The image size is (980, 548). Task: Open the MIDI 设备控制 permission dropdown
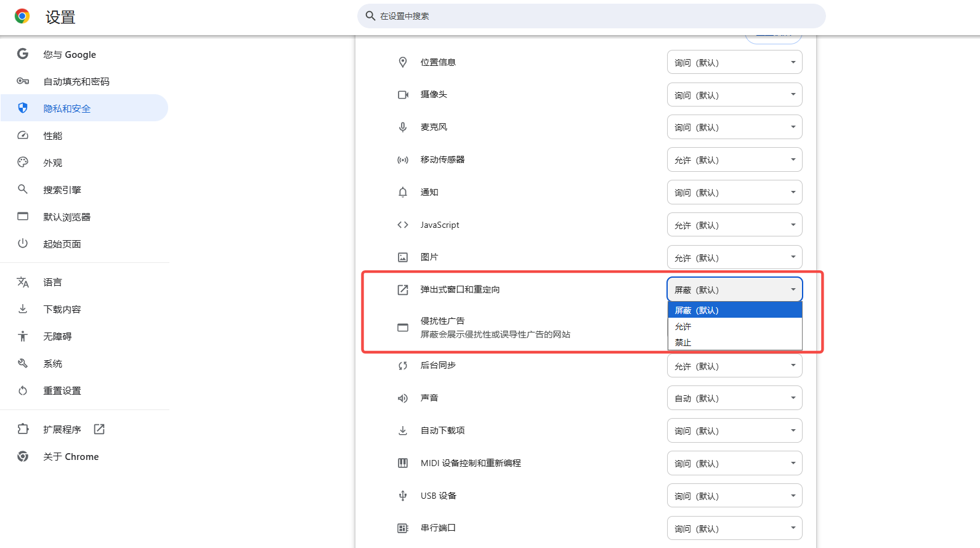(735, 463)
